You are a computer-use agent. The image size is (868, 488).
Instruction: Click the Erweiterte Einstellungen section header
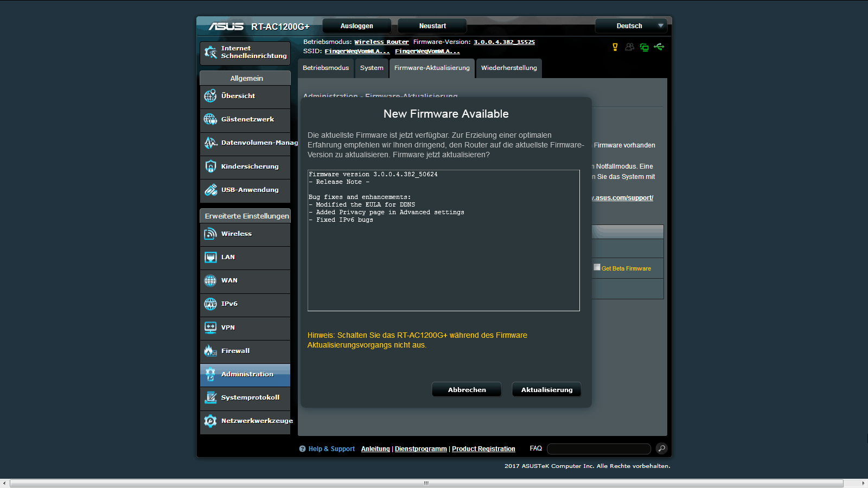click(x=245, y=216)
